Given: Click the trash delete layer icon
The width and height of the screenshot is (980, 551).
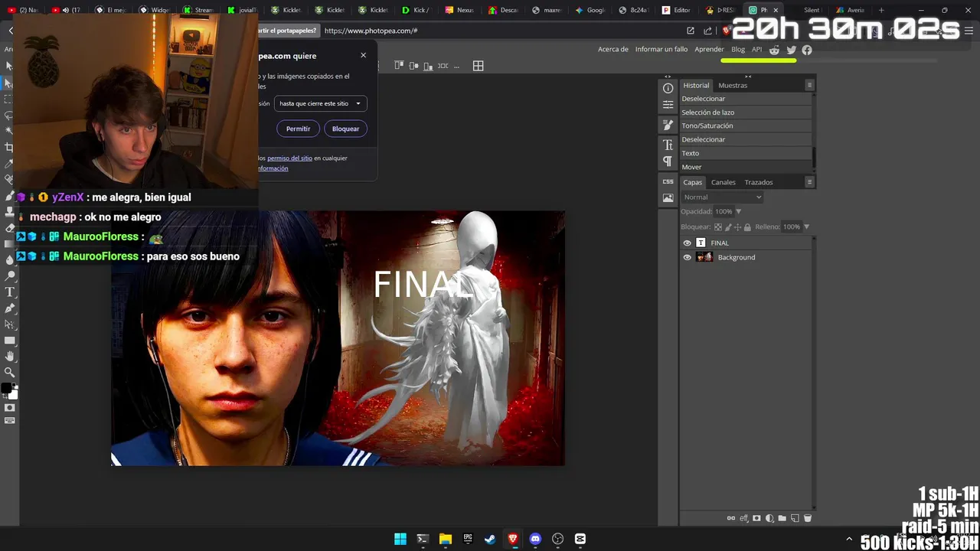Looking at the screenshot, I should [x=807, y=518].
